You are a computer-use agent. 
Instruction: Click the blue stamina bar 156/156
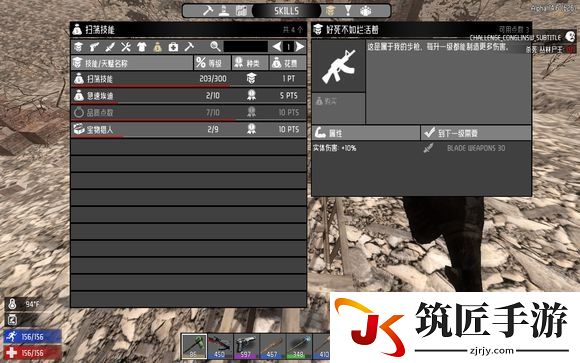pos(33,337)
